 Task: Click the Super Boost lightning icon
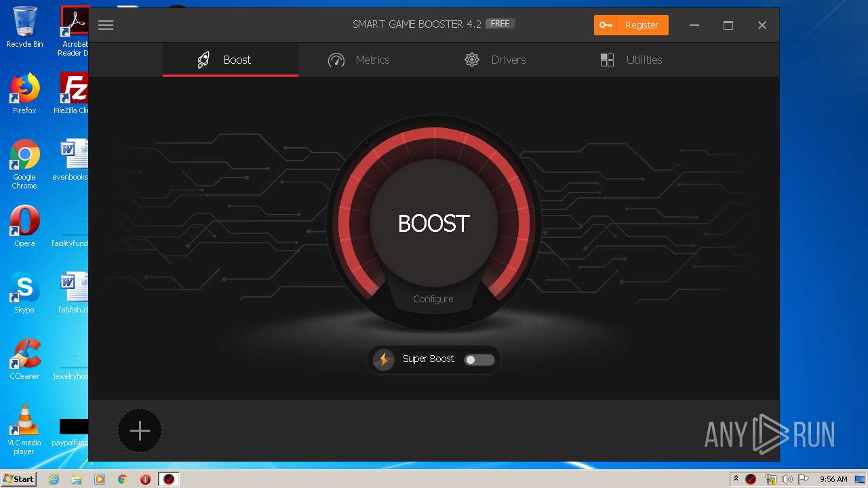click(x=384, y=359)
